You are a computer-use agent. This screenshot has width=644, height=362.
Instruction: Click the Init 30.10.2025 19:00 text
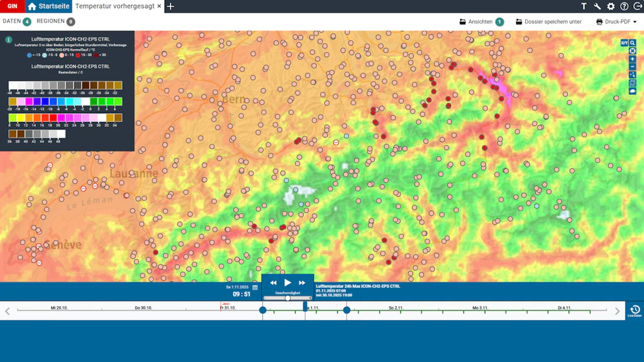pyautogui.click(x=334, y=295)
